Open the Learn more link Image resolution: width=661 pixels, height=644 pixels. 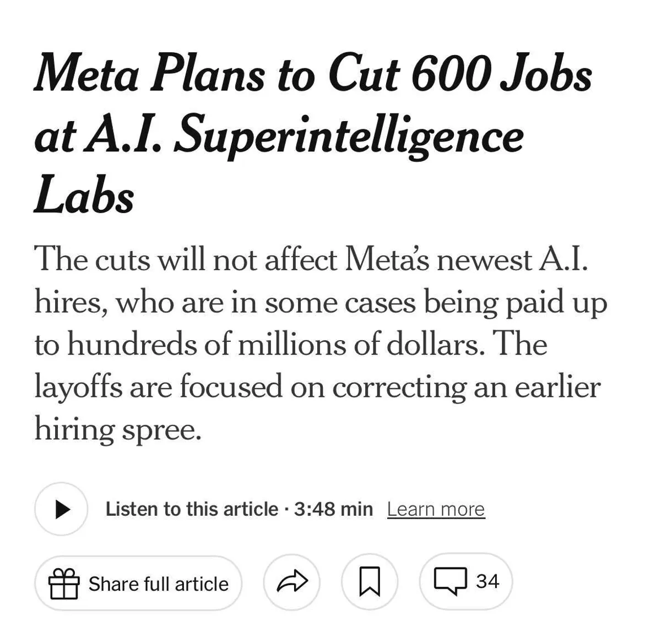click(x=436, y=509)
